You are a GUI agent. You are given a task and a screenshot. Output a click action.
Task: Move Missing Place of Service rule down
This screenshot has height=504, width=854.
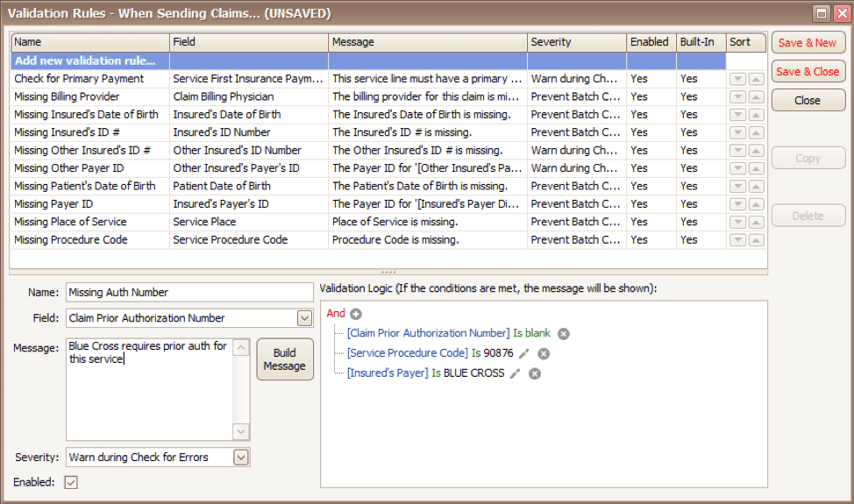tap(737, 222)
